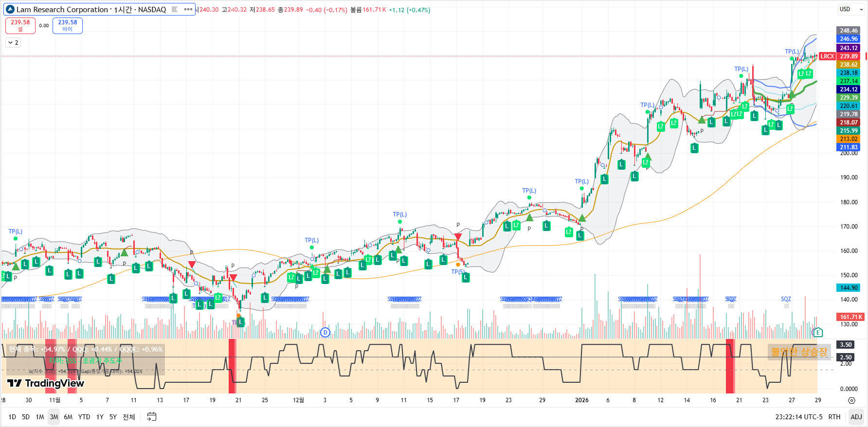Click the TP(S) marker near December 17

[x=458, y=272]
